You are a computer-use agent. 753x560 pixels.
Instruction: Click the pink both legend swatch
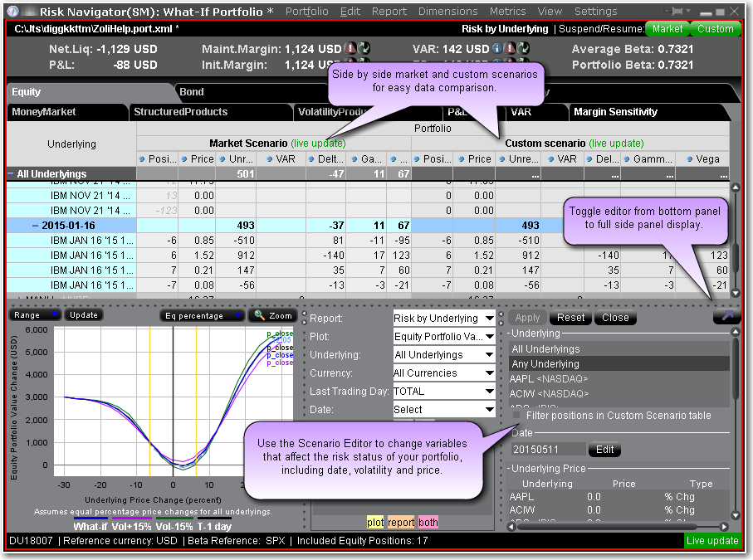click(x=428, y=523)
